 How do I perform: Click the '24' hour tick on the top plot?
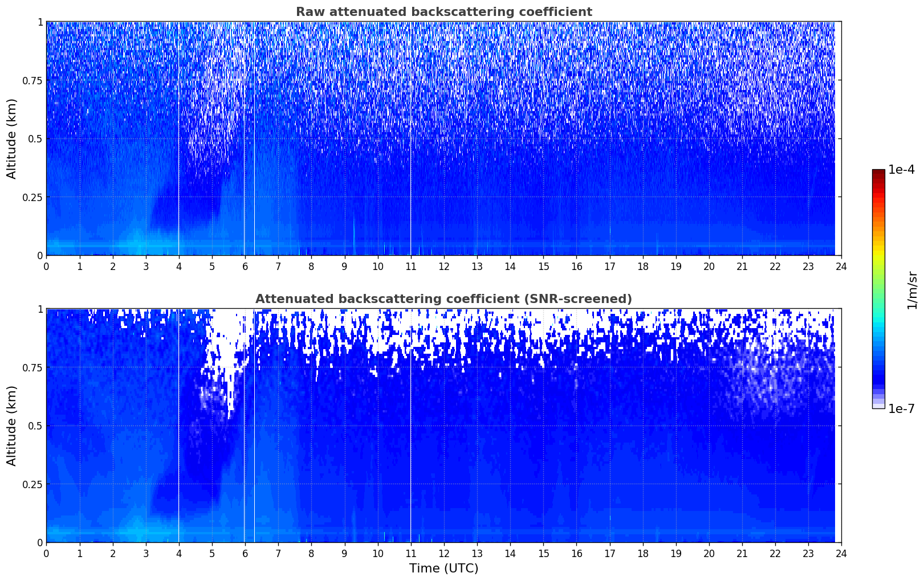(841, 266)
